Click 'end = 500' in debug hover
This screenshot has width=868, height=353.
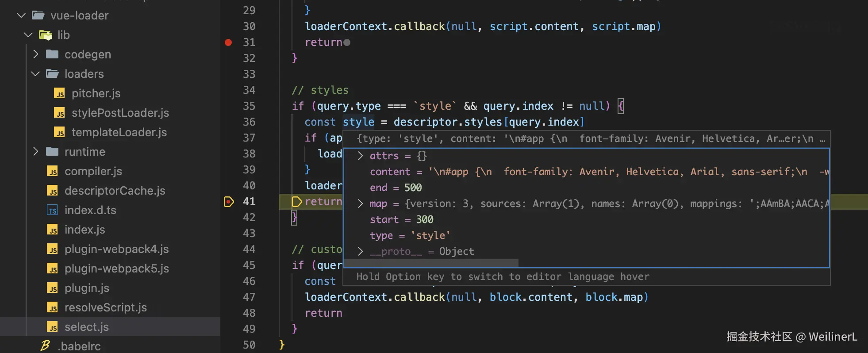click(396, 188)
